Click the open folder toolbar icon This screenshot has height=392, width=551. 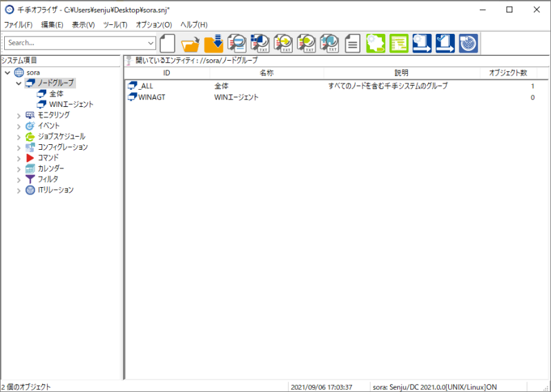(x=191, y=43)
